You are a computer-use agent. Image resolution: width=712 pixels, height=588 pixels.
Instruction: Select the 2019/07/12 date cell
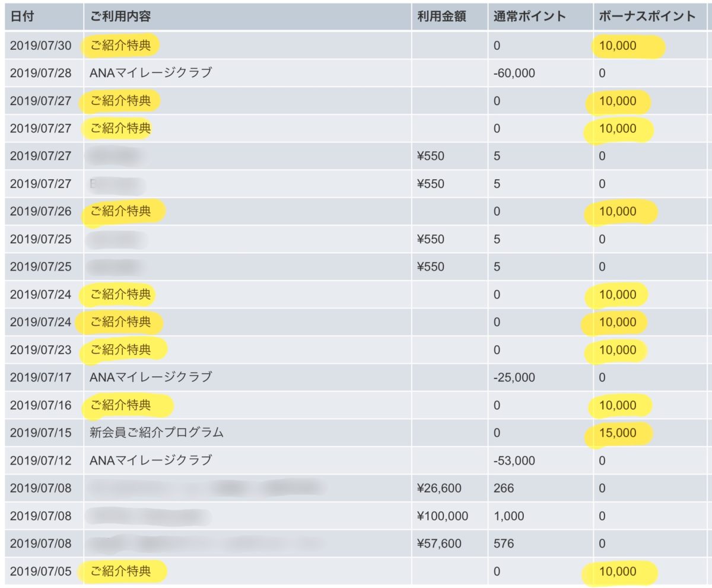pyautogui.click(x=40, y=460)
